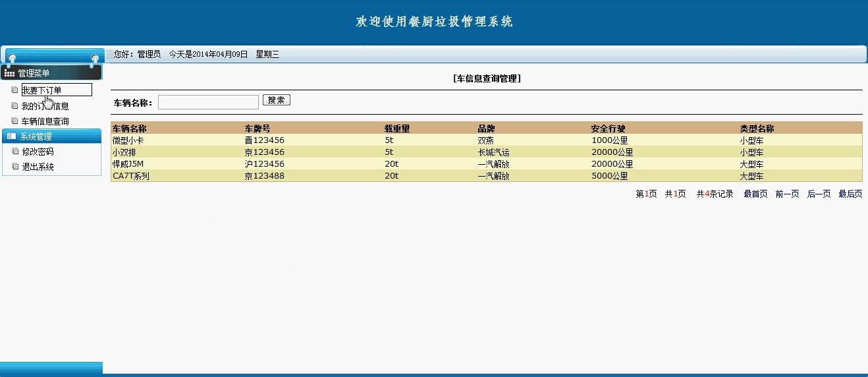868x377 pixels.
Task: Click brand cell 长城汽运
Action: tap(493, 152)
